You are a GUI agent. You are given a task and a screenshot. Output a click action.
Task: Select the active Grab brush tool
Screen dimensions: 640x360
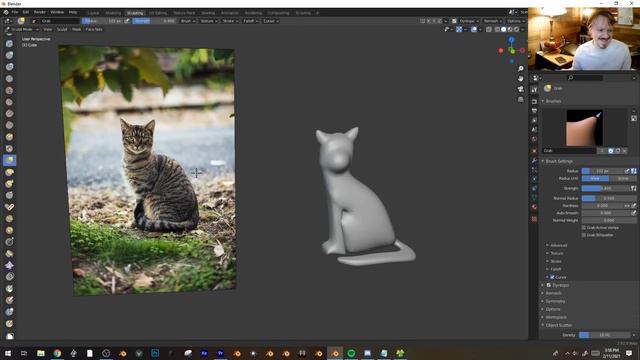[9, 160]
